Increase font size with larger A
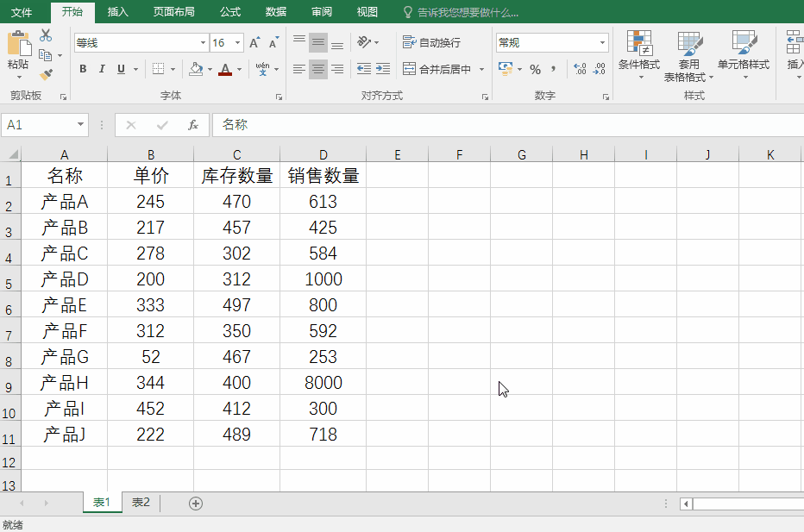Screen dimensions: 804x532 tap(254, 42)
